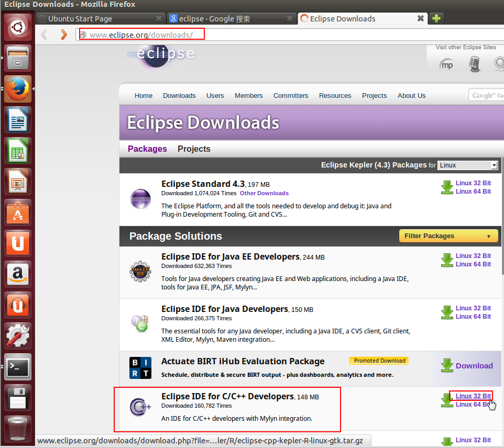Open the Eclipse IDE for C/C++ Developers title
This screenshot has height=448, width=504.
coord(227,397)
